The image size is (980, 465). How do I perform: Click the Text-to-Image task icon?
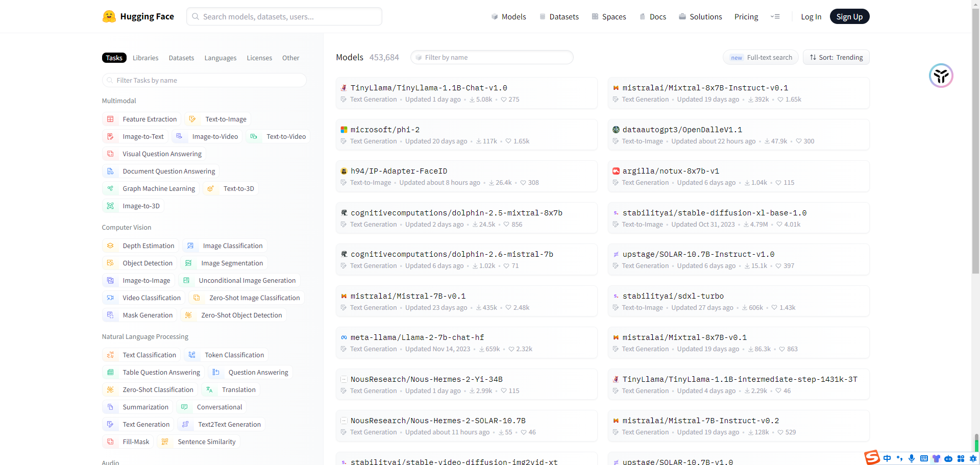point(192,119)
